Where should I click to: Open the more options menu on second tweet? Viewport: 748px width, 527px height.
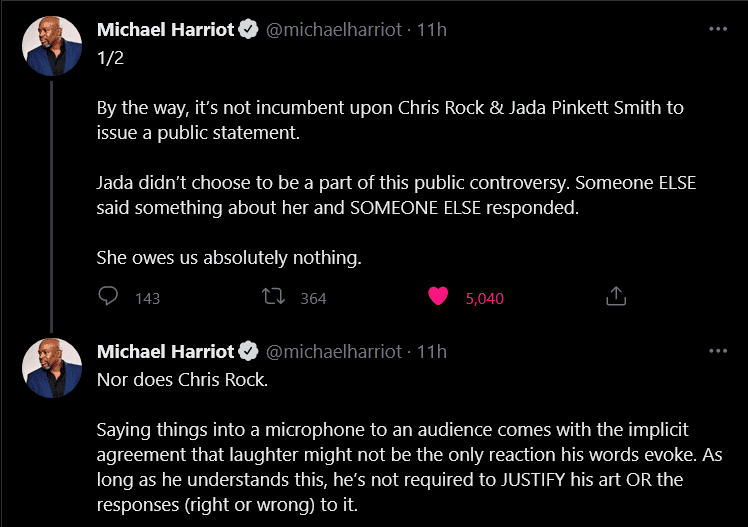click(717, 351)
